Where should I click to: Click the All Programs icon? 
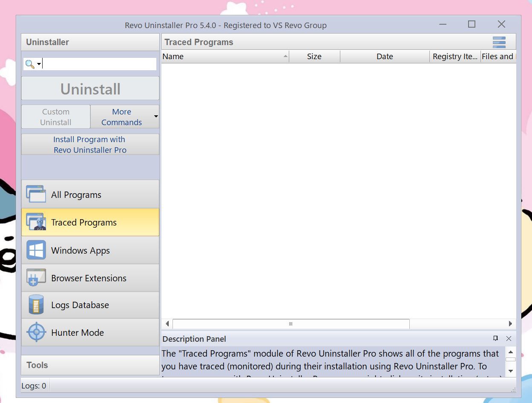point(36,194)
